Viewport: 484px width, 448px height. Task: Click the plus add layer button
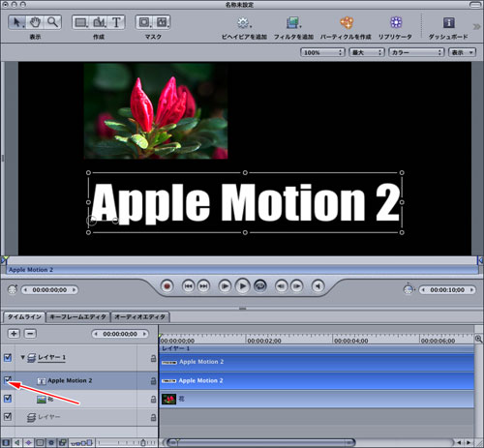(x=14, y=334)
